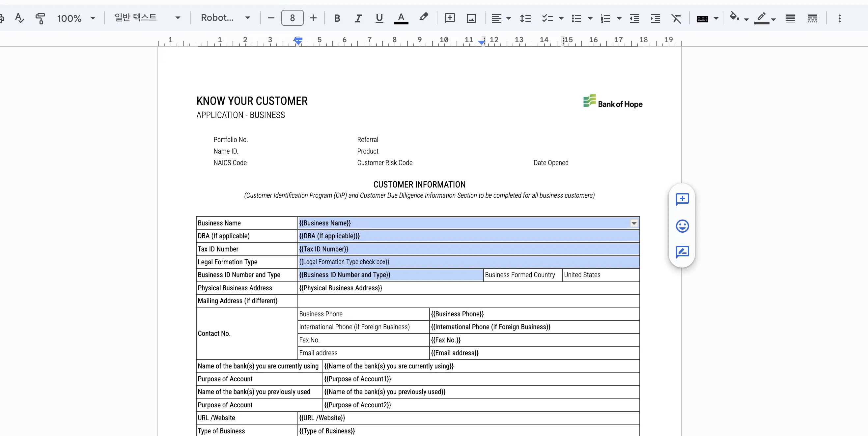Toggle underline formatting
Screen dimensions: 868x436
click(x=379, y=18)
